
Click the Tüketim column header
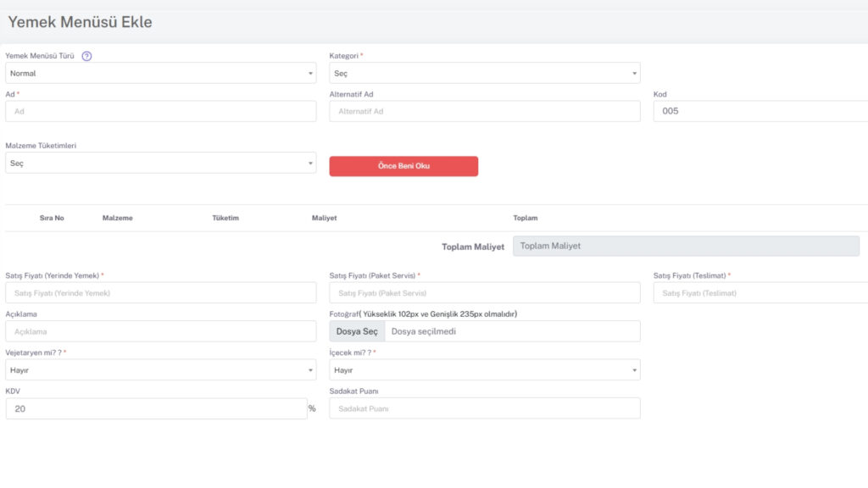(x=225, y=218)
